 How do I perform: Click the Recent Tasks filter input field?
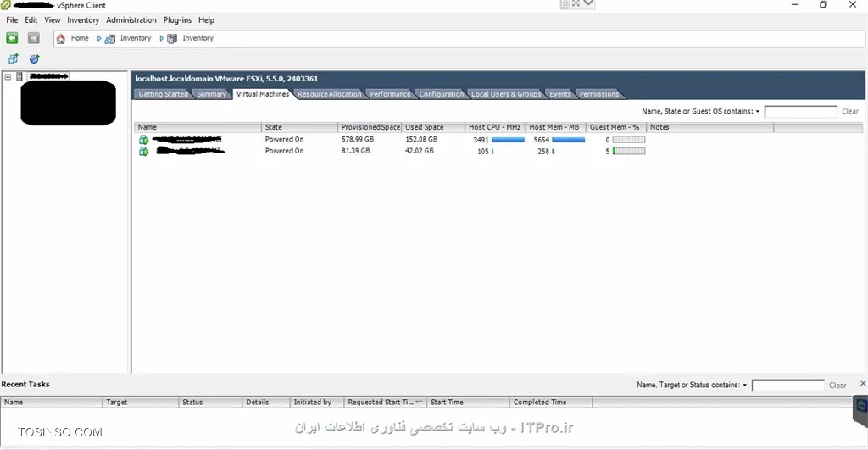pyautogui.click(x=787, y=386)
